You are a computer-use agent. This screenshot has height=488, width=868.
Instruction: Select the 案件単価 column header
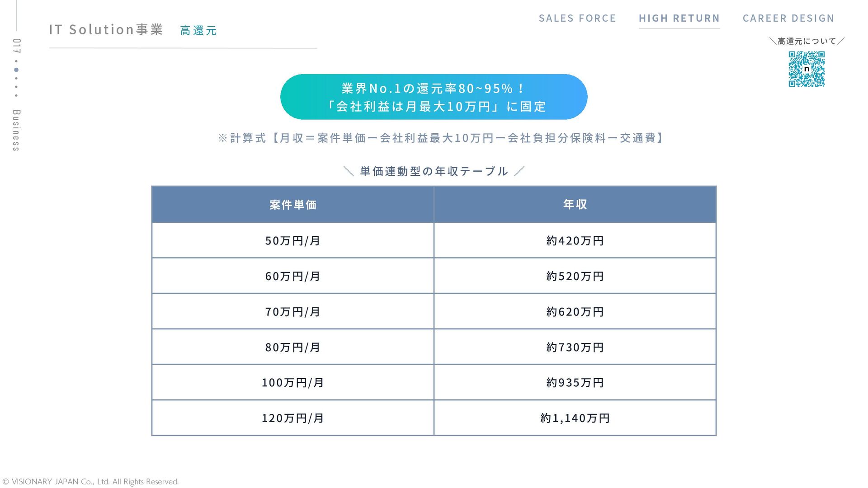pos(293,204)
